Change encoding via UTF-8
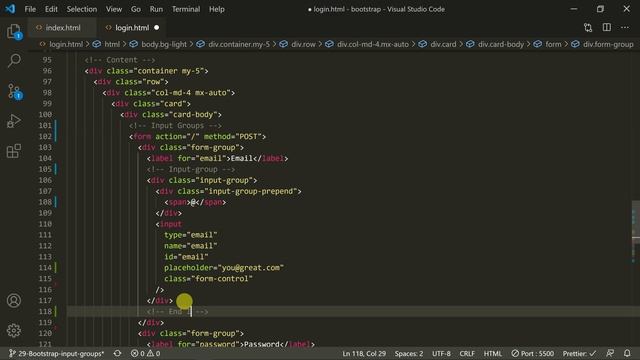 441,353
